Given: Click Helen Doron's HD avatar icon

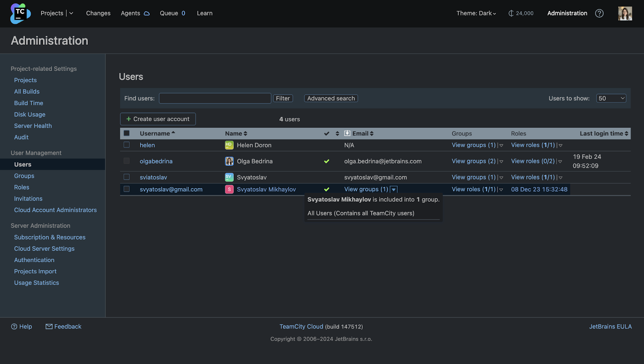Looking at the screenshot, I should pyautogui.click(x=229, y=145).
